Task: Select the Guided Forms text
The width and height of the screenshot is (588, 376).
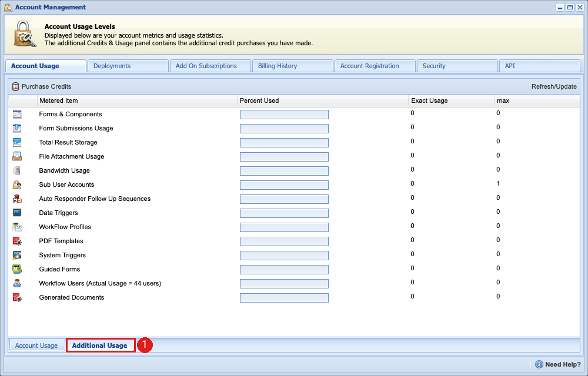Action: pyautogui.click(x=59, y=269)
